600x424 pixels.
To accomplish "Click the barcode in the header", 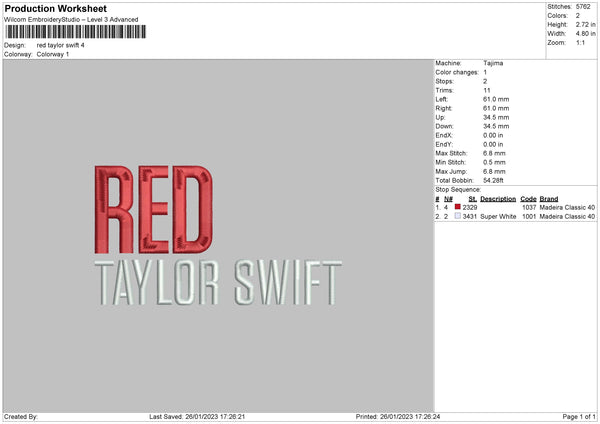I will pos(76,32).
